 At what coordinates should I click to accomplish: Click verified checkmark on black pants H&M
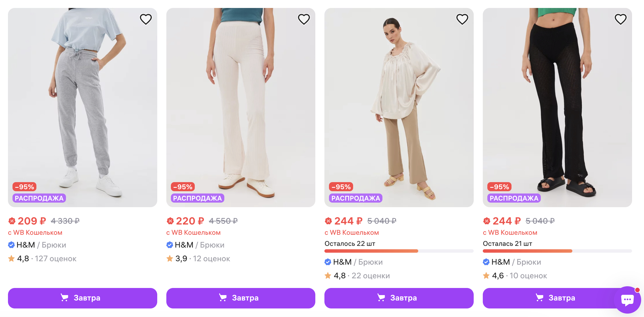pos(486,262)
